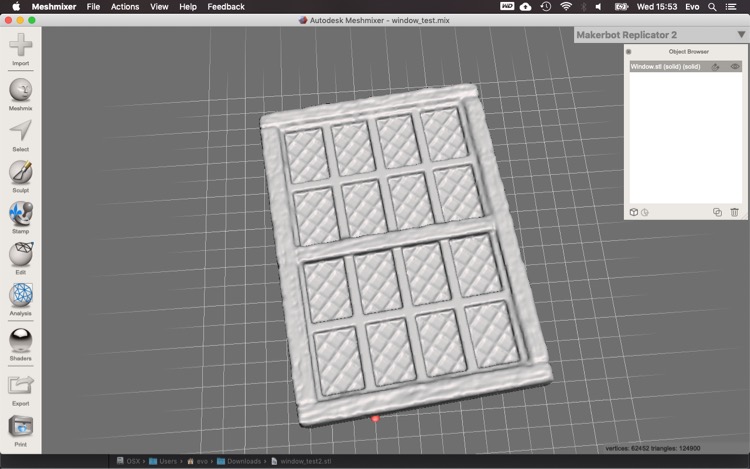Click the evo home folder in path bar
Viewport: 750px width, 469px height.
click(x=197, y=461)
